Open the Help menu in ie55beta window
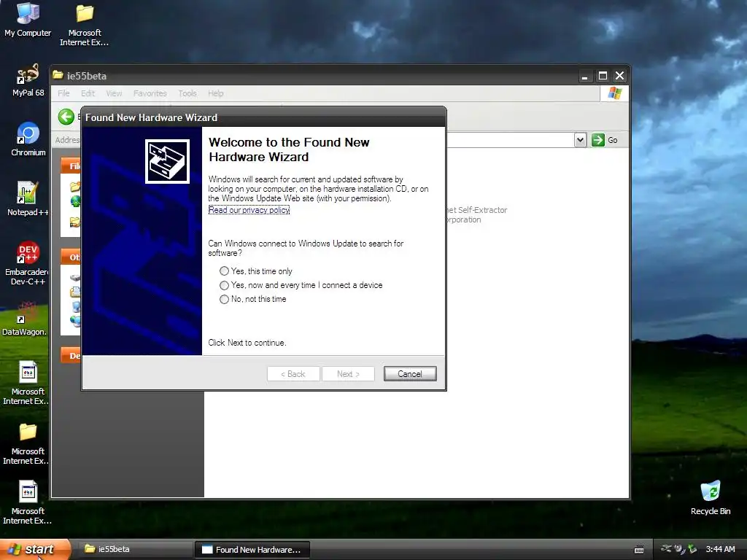Image resolution: width=747 pixels, height=560 pixels. point(216,93)
